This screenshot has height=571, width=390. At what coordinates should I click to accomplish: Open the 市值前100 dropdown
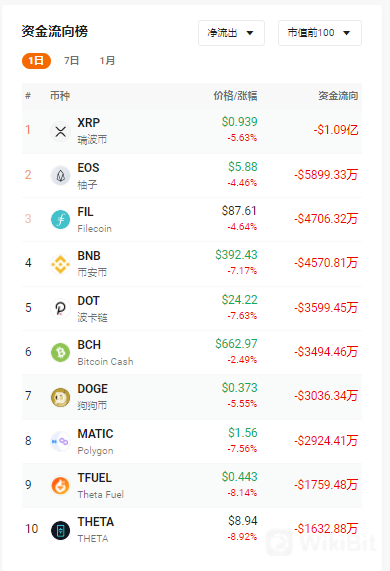tap(320, 33)
